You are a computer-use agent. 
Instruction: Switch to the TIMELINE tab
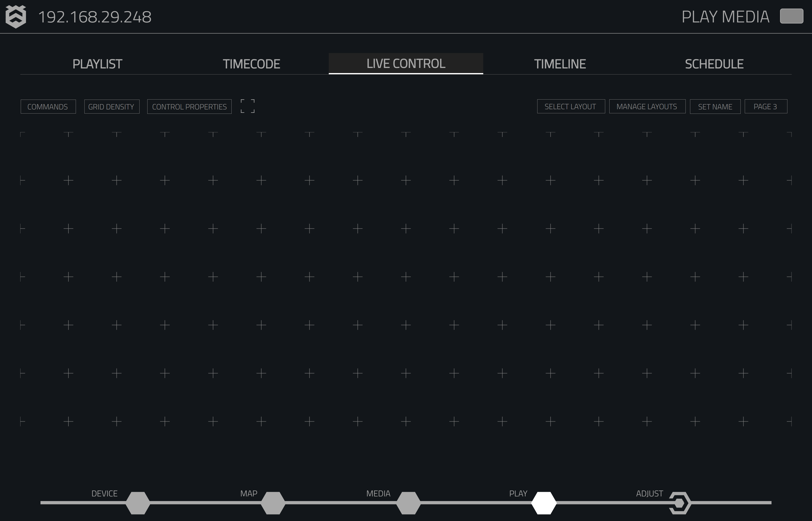pyautogui.click(x=560, y=64)
